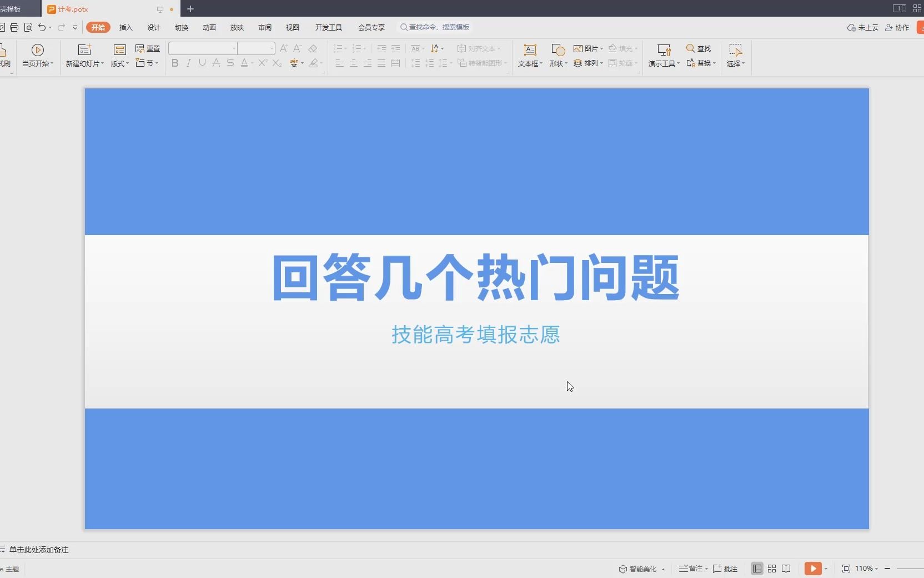Expand the Notes (备注) dropdown in status bar
The width and height of the screenshot is (924, 578).
(x=706, y=569)
